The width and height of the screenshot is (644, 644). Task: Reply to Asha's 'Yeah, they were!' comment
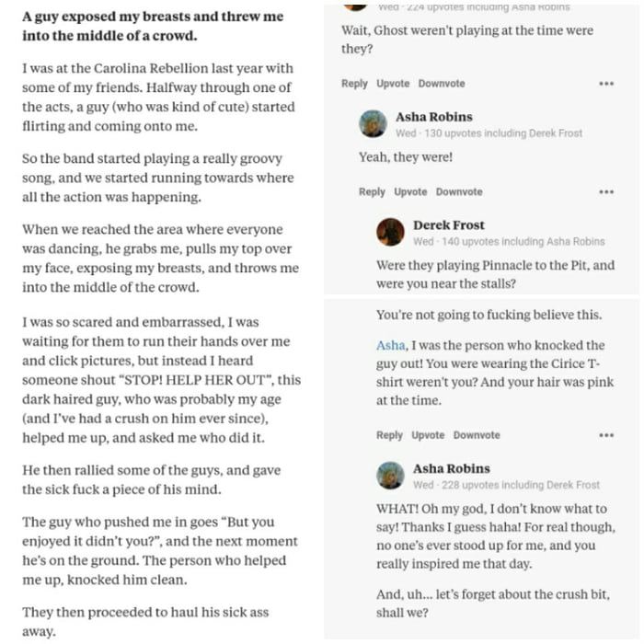(372, 192)
